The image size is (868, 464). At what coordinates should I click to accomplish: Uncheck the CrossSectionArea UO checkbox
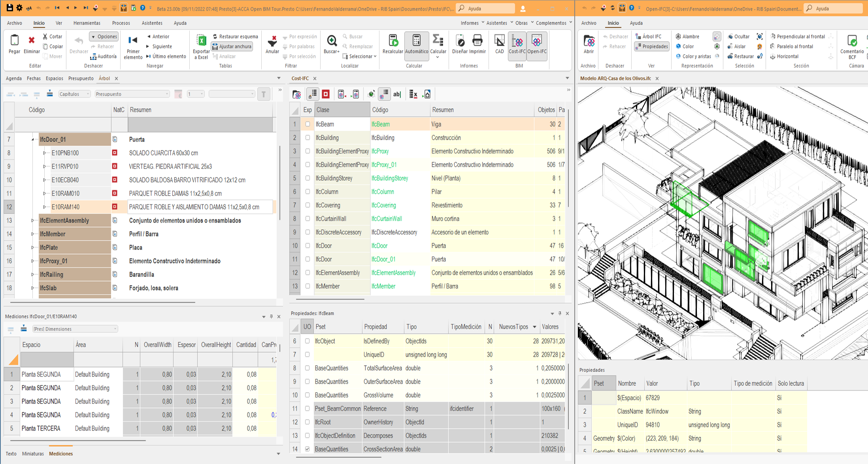click(x=307, y=449)
